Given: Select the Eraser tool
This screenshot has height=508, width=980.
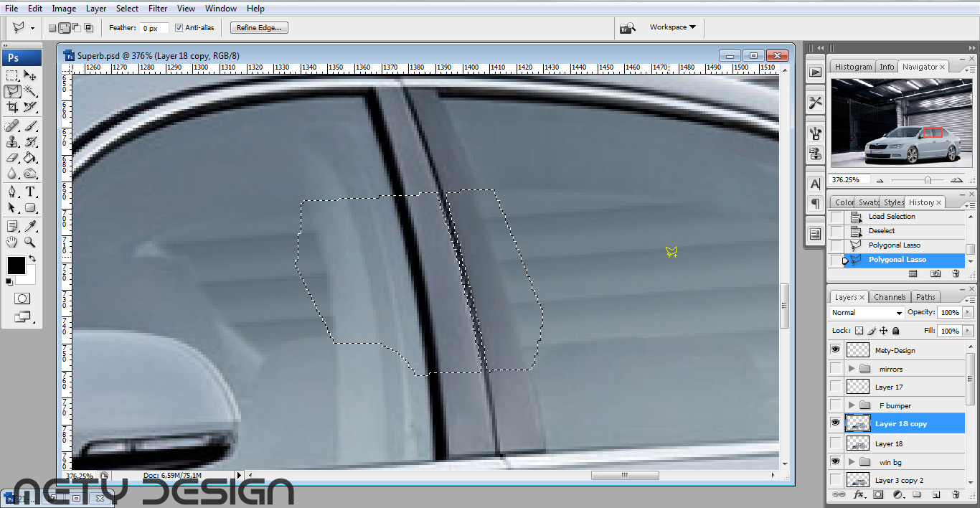Looking at the screenshot, I should pos(12,158).
